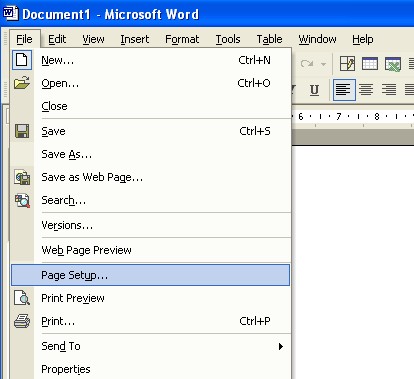Open the Insert menu
Image resolution: width=414 pixels, height=379 pixels.
click(135, 39)
